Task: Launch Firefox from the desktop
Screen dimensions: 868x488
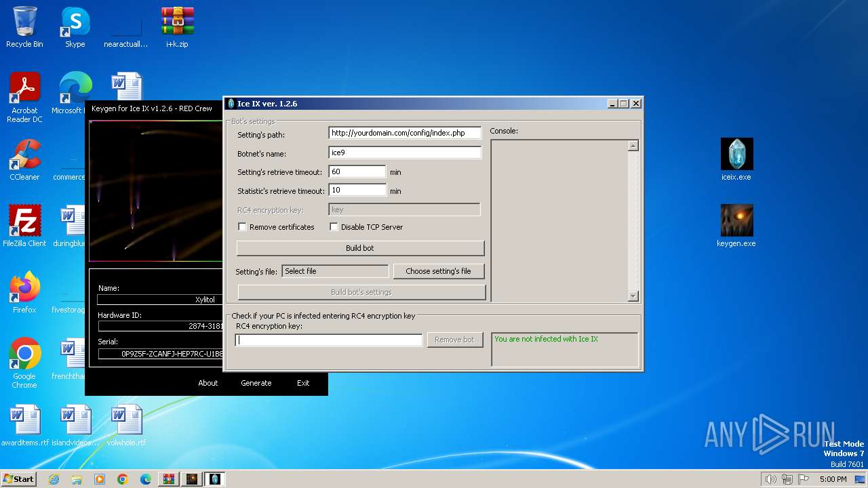Action: 24,293
